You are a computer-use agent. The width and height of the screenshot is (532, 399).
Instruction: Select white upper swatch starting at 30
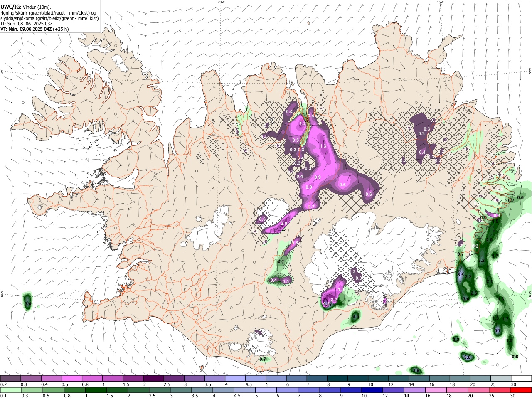(x=521, y=379)
